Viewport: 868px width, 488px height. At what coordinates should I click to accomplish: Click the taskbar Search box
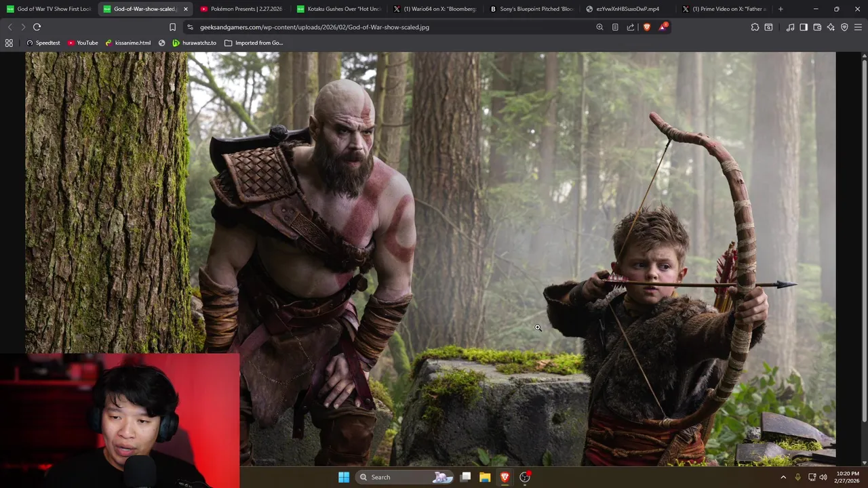(405, 477)
